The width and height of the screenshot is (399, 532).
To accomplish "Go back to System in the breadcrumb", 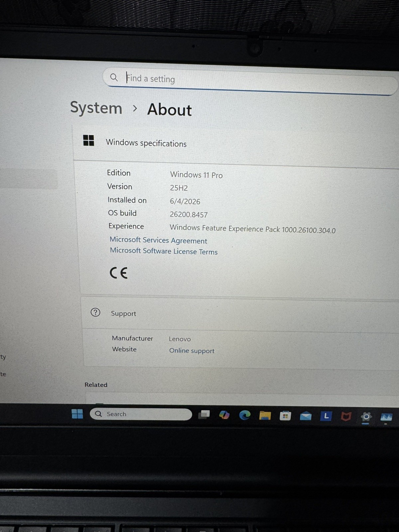I will [x=96, y=108].
